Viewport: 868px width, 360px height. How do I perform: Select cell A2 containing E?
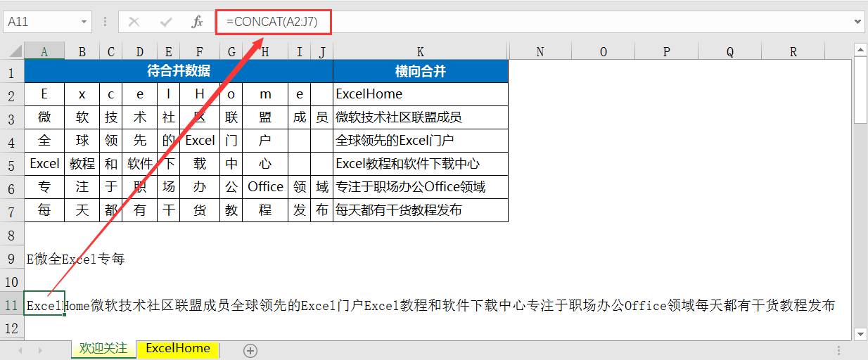pos(44,94)
